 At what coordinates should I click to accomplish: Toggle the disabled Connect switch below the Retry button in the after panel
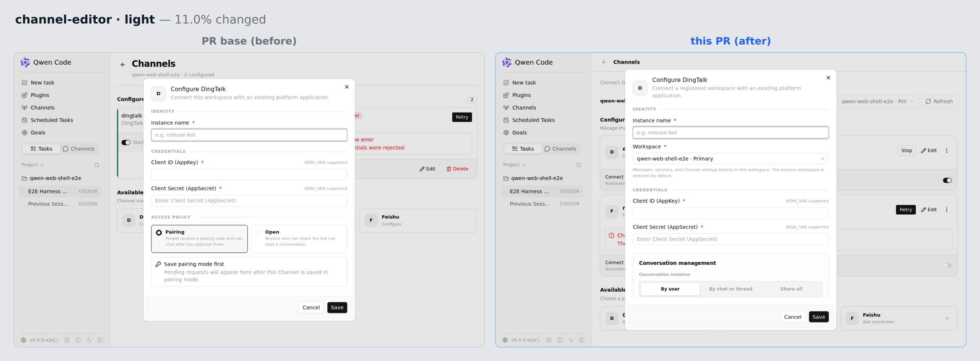[947, 266]
